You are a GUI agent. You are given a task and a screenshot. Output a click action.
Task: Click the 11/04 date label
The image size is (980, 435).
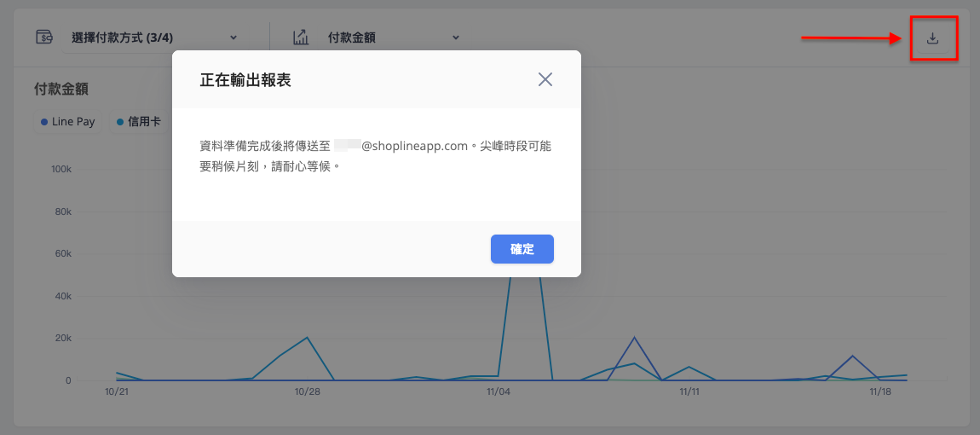(499, 391)
